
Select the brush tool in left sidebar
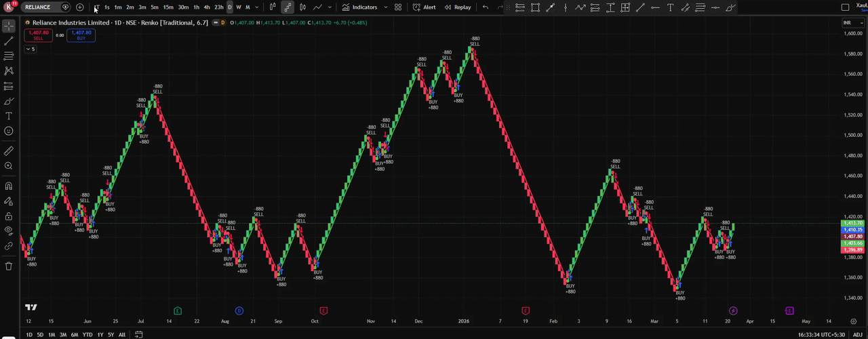[x=9, y=101]
